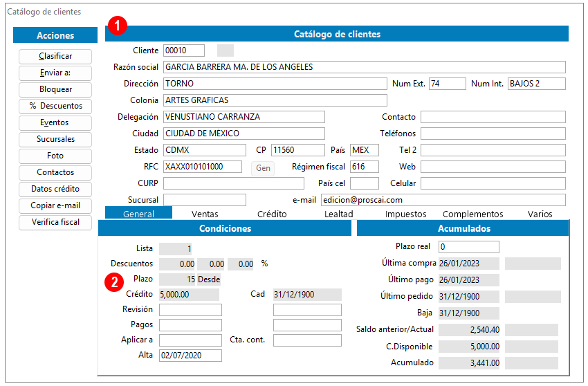Open the % Descuentos action
This screenshot has height=386, width=588.
(x=55, y=106)
